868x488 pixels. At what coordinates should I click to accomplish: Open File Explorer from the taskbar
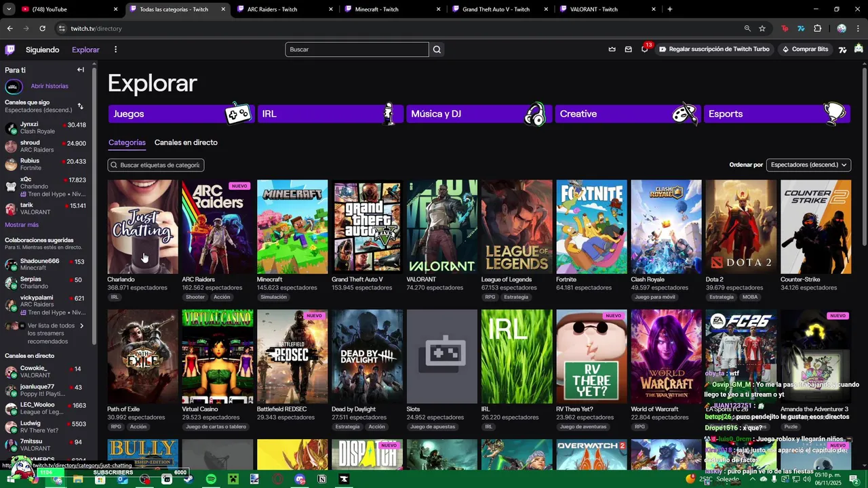coord(78,479)
